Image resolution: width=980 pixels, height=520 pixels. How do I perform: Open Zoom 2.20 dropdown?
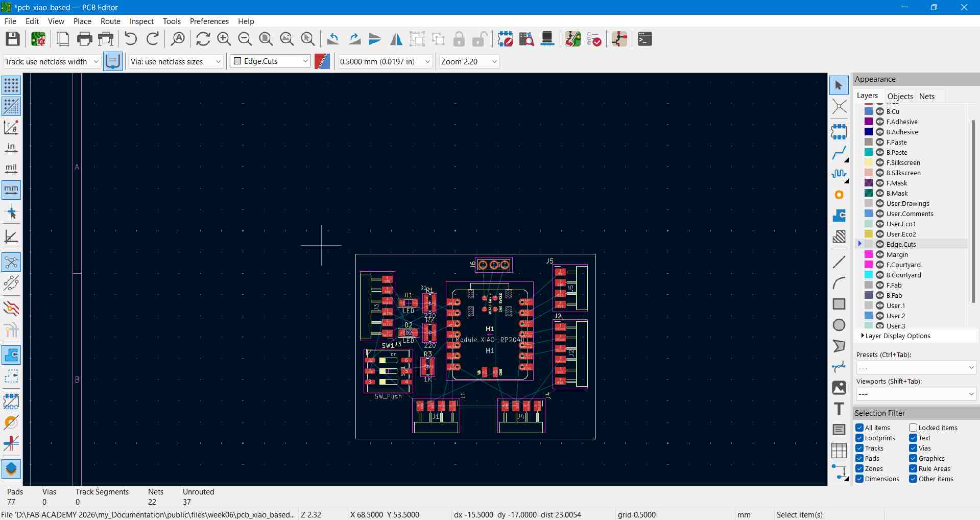pyautogui.click(x=468, y=61)
